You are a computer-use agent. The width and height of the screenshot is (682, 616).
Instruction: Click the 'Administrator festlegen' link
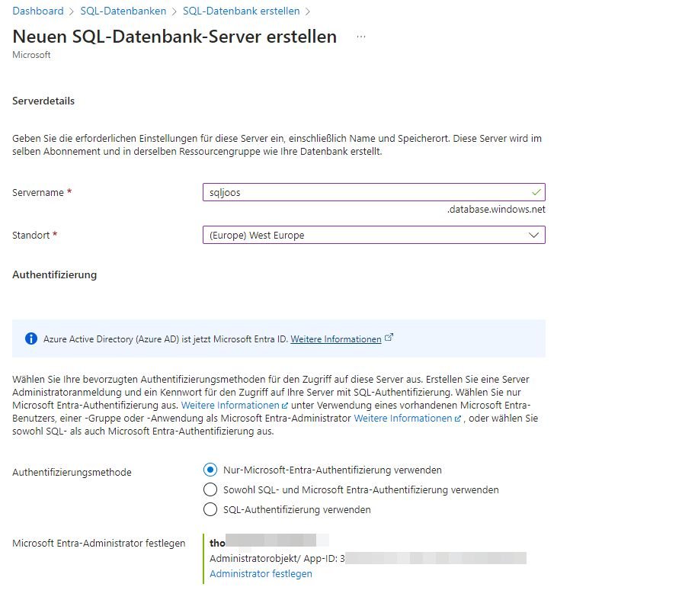pos(261,574)
